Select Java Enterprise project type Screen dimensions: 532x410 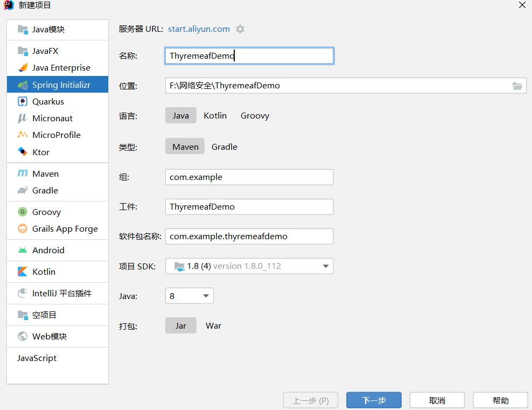click(x=58, y=67)
